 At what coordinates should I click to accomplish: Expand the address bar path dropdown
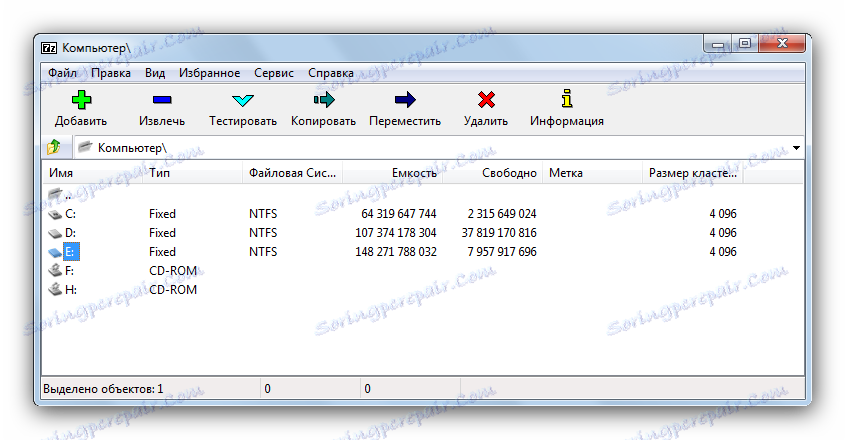pyautogui.click(x=796, y=148)
